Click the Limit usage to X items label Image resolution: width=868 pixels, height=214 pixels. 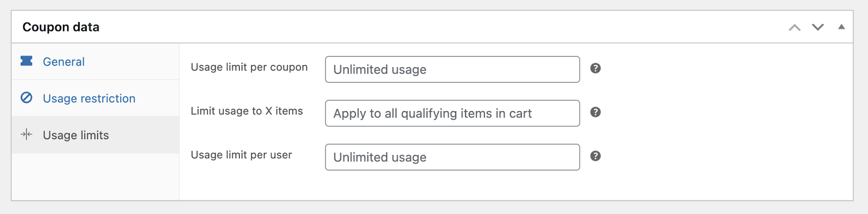(247, 111)
